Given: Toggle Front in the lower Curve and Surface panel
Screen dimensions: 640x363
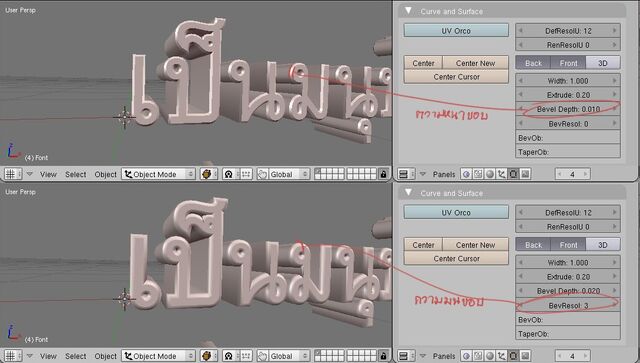Looking at the screenshot, I should [x=568, y=245].
